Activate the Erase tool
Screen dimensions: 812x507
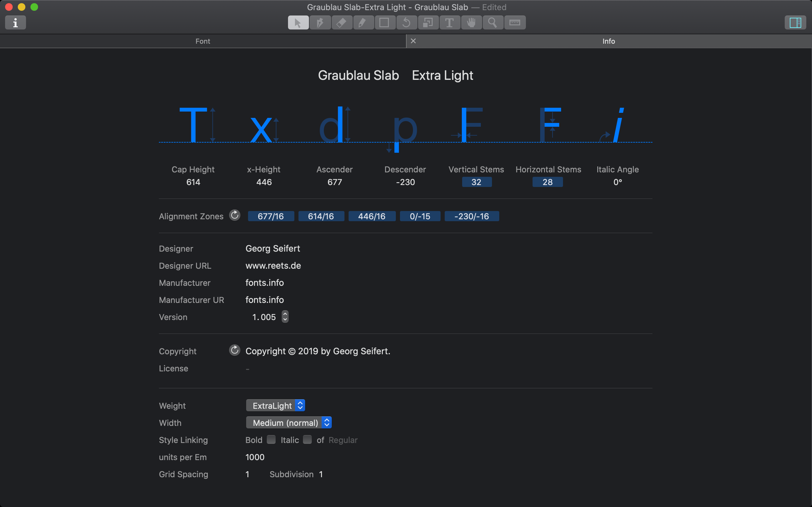click(x=342, y=22)
